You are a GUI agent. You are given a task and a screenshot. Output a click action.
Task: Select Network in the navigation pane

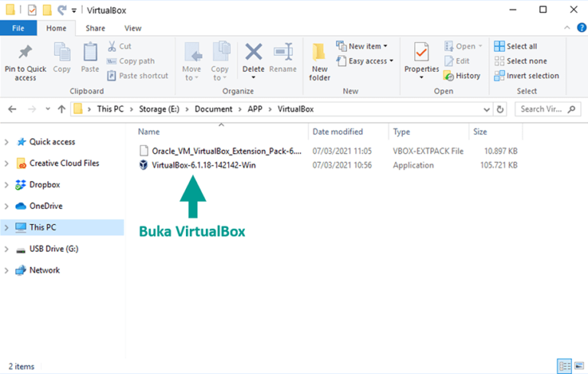(x=44, y=270)
